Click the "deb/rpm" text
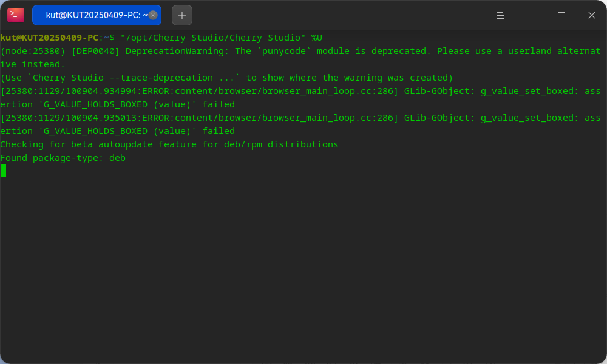 243,144
